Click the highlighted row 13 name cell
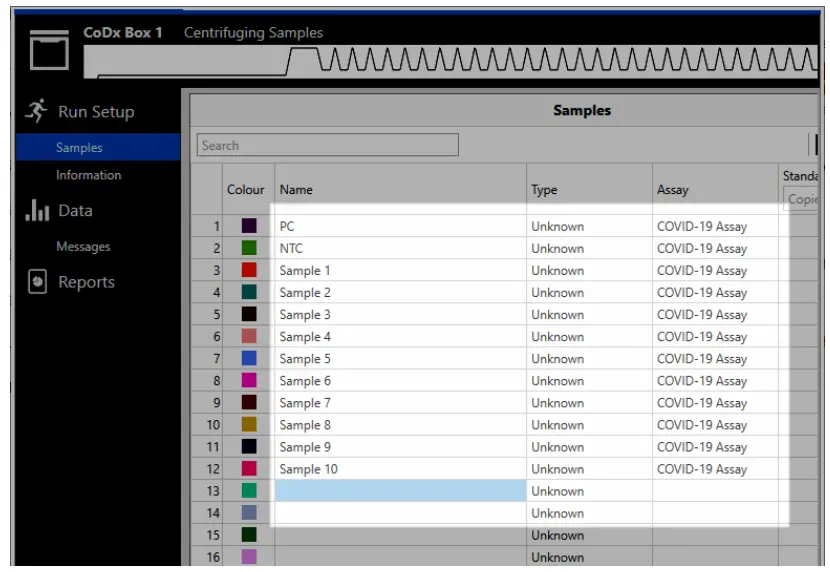830x572 pixels. (x=400, y=491)
